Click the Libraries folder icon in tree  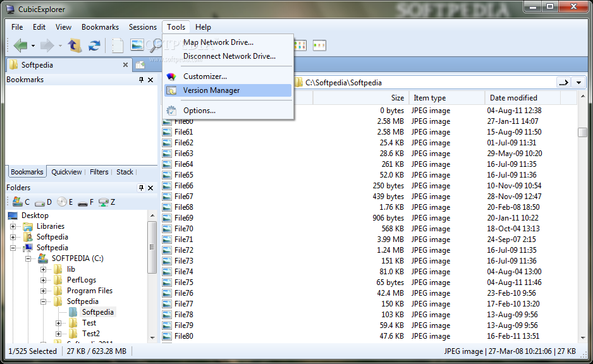pos(28,226)
